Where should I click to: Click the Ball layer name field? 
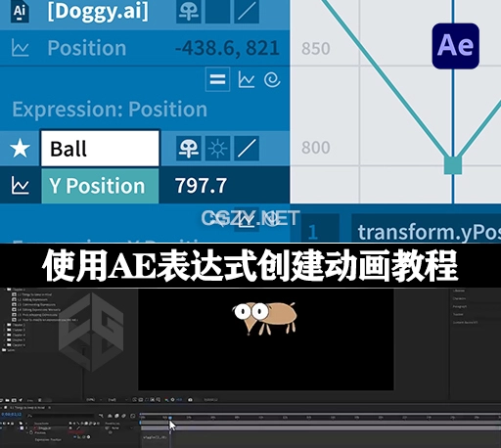tap(100, 149)
